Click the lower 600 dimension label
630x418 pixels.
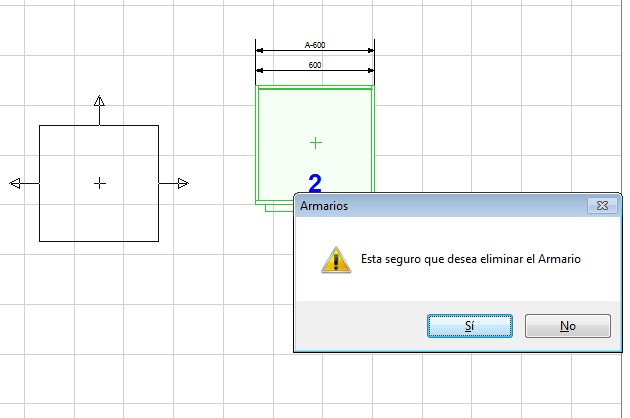(315, 65)
